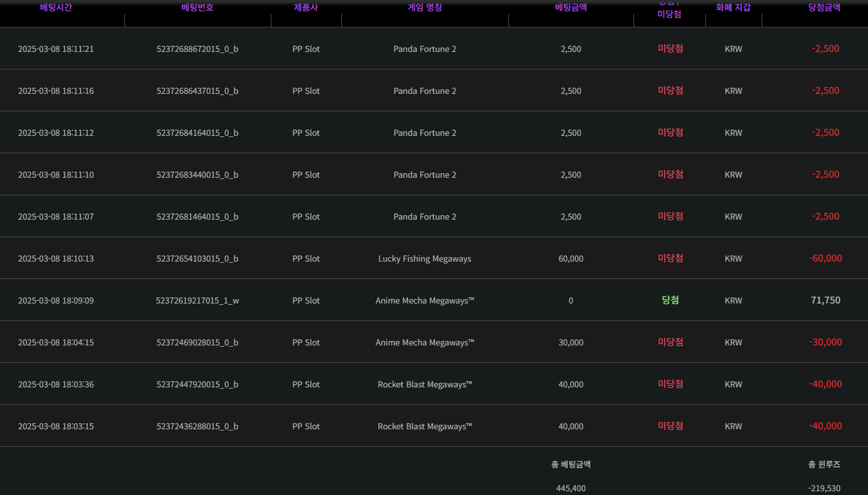Select the 화폐 지갑 column header
The height and width of the screenshot is (495, 868).
point(734,8)
